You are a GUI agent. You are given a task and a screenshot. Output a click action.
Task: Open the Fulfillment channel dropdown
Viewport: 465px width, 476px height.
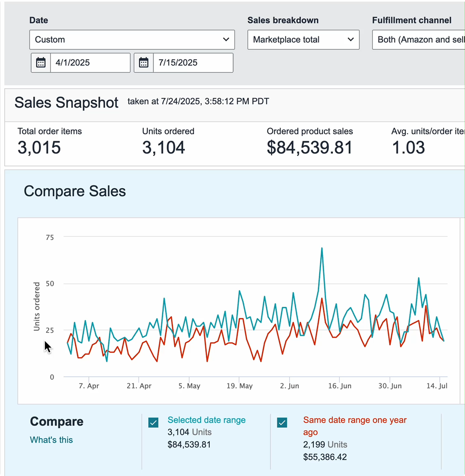click(419, 40)
